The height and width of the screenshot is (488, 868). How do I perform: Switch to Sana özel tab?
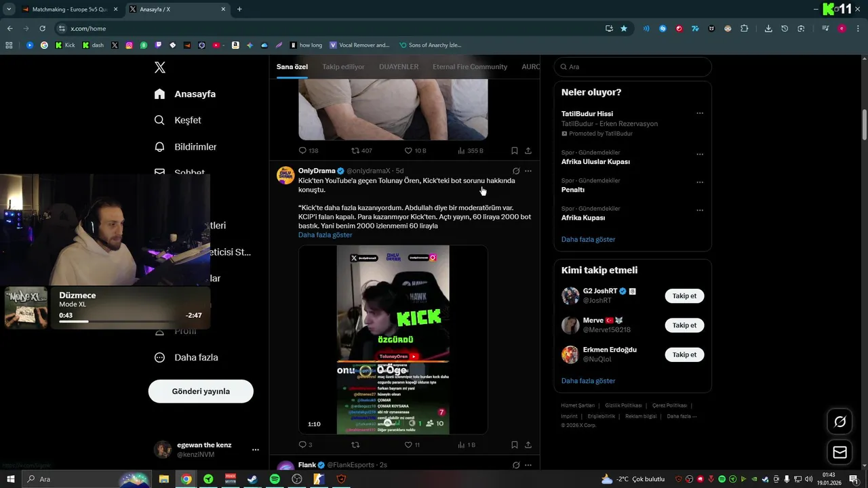pyautogui.click(x=292, y=66)
